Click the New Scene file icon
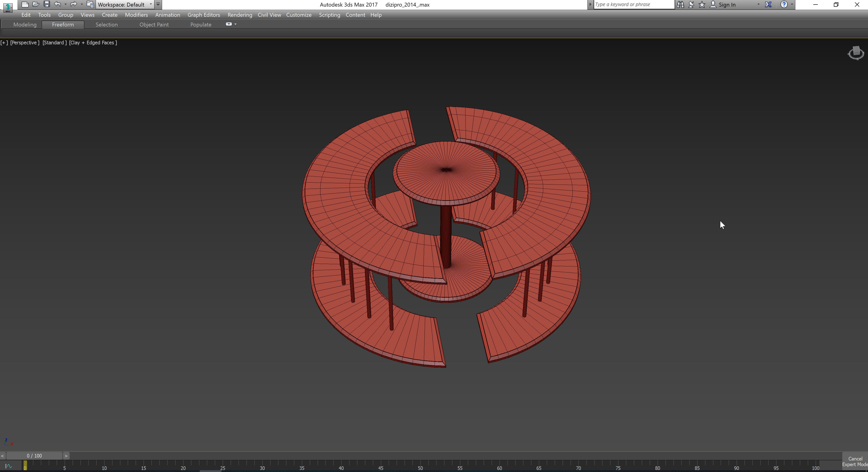This screenshot has width=868, height=472. 25,4
